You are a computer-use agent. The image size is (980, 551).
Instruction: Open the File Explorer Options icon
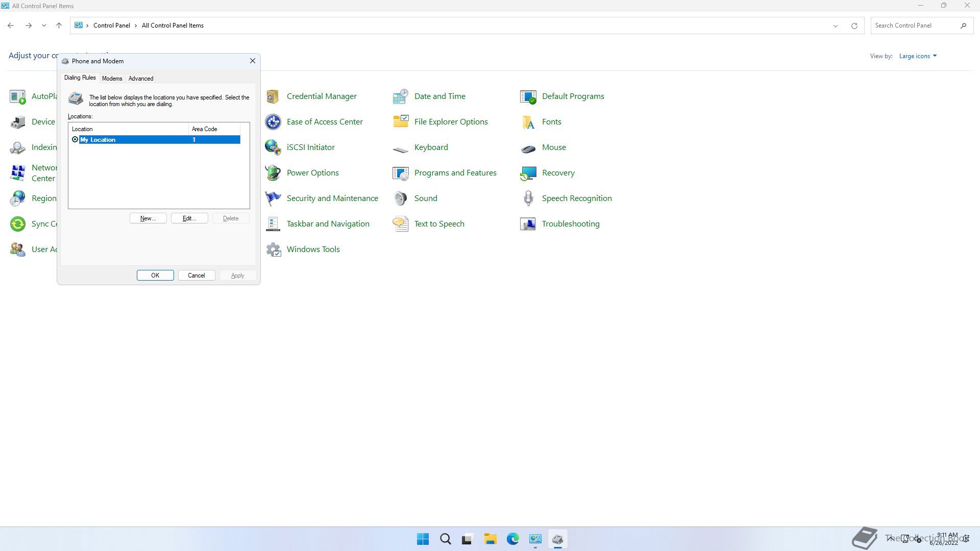click(401, 122)
